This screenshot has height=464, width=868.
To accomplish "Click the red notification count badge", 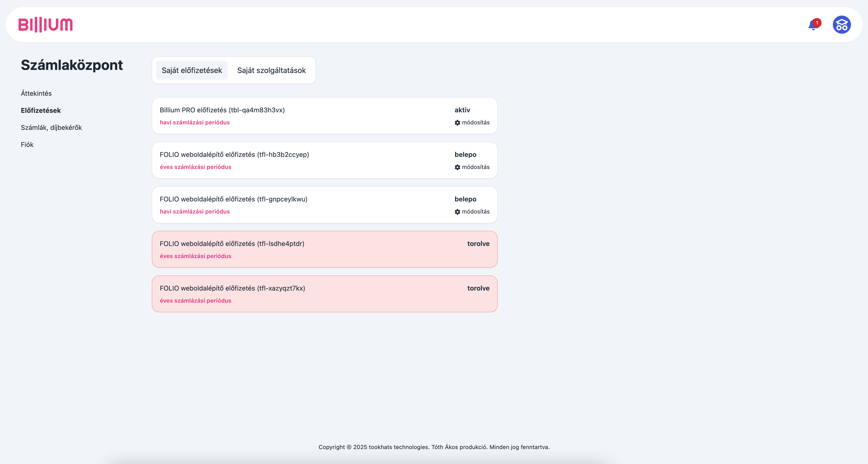I will click(x=817, y=23).
